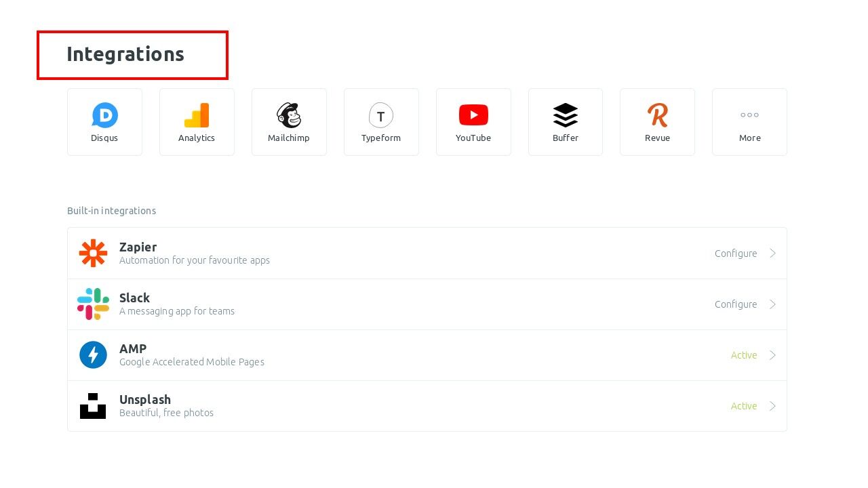Viewport: 868px width, 488px height.
Task: Expand the AMP row chevron arrow
Action: tap(772, 355)
